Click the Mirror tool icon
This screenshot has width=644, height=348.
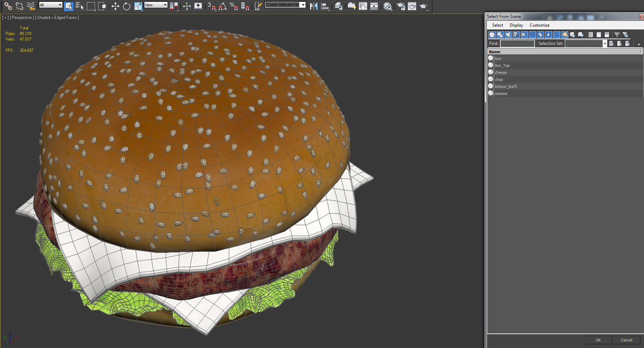tap(314, 6)
